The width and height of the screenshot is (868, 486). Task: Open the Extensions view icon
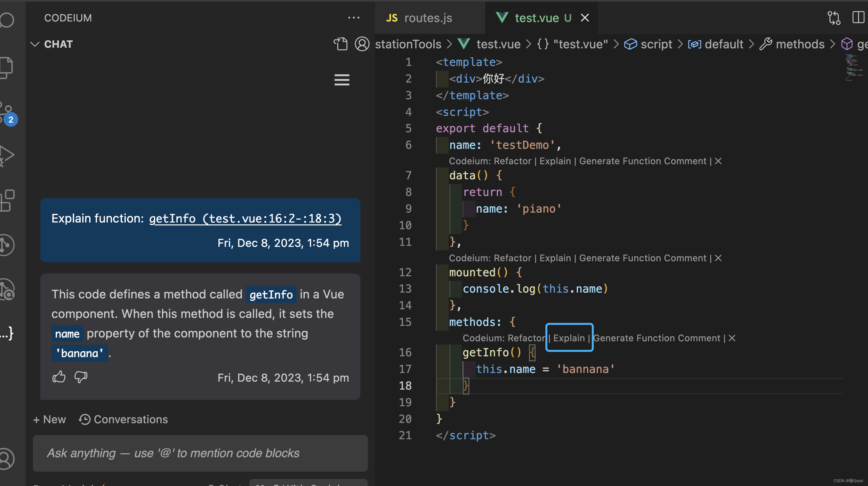pos(7,200)
